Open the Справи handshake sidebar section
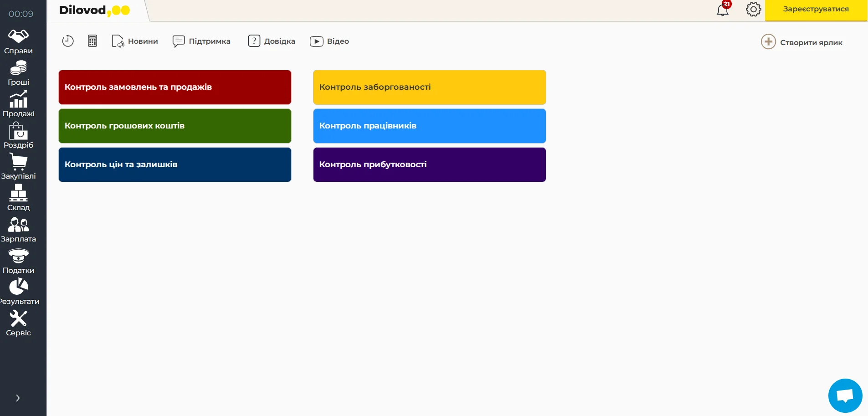The width and height of the screenshot is (868, 416). coord(18,41)
